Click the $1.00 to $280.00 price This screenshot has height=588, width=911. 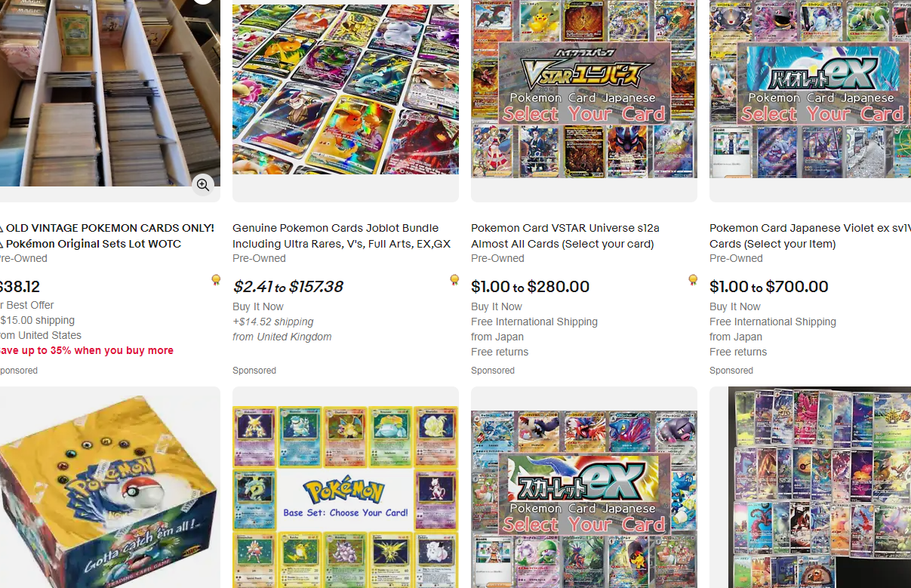point(530,287)
